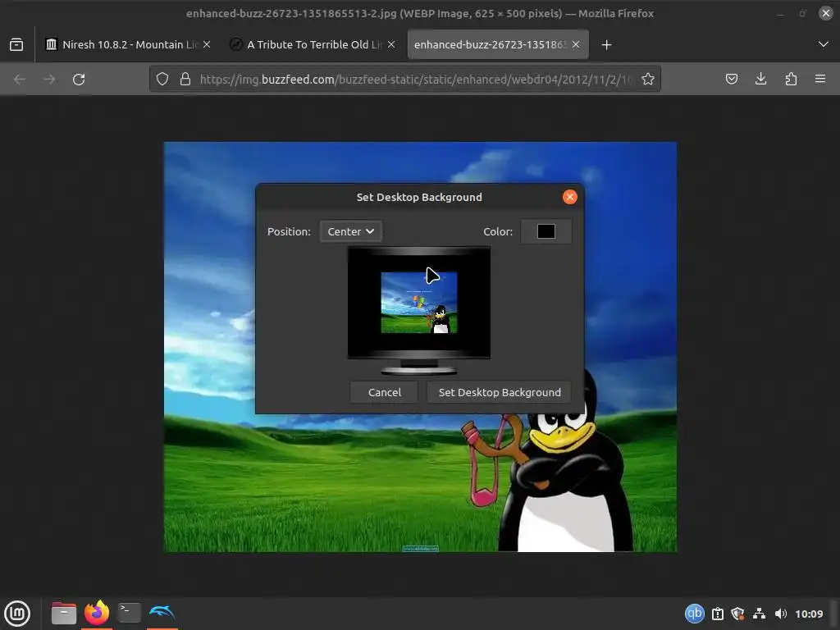The width and height of the screenshot is (840, 630).
Task: Confirm with Set Desktop Background button
Action: pyautogui.click(x=500, y=392)
